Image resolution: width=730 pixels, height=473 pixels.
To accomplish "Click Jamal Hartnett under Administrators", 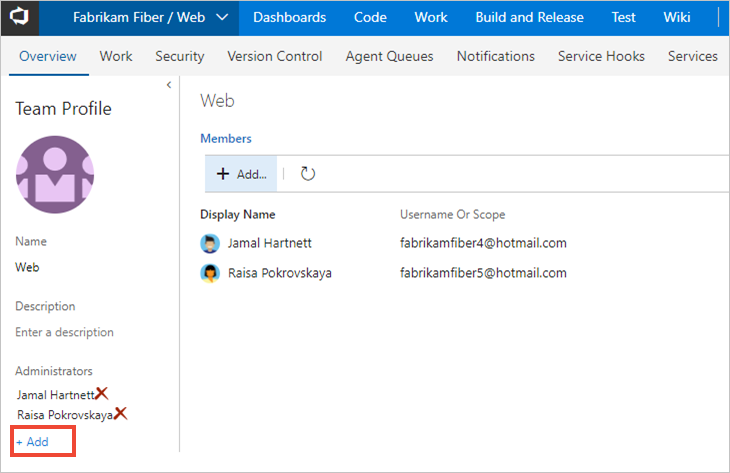I will (x=55, y=395).
